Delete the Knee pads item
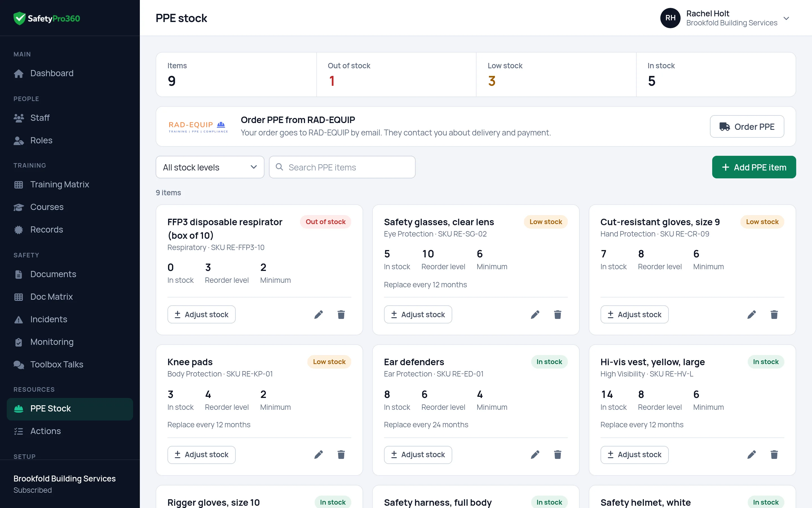Viewport: 812px width, 508px height. click(341, 455)
